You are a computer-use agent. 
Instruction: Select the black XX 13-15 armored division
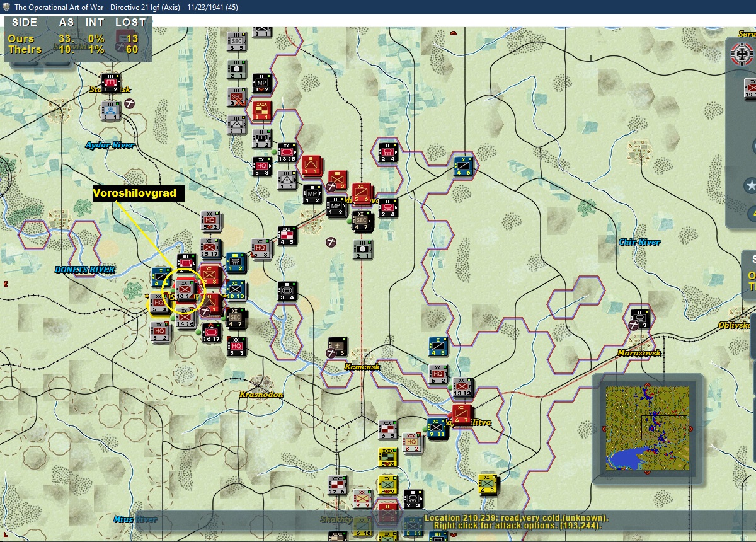pos(287,153)
